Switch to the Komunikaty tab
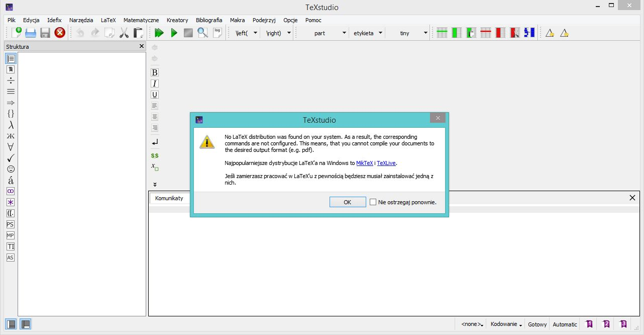 point(169,198)
